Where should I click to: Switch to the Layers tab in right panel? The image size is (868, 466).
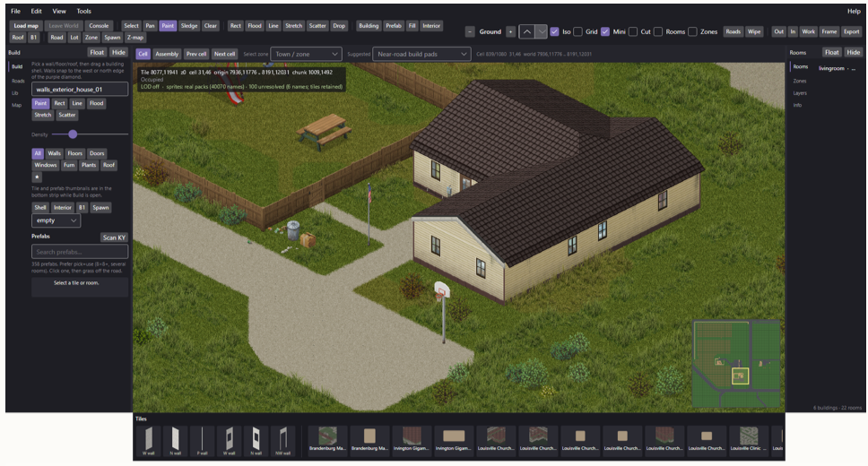tap(800, 93)
